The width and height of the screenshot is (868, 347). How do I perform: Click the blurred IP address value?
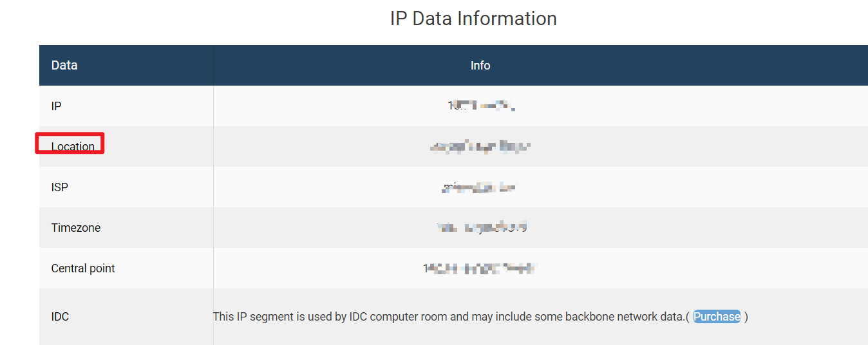pyautogui.click(x=481, y=106)
